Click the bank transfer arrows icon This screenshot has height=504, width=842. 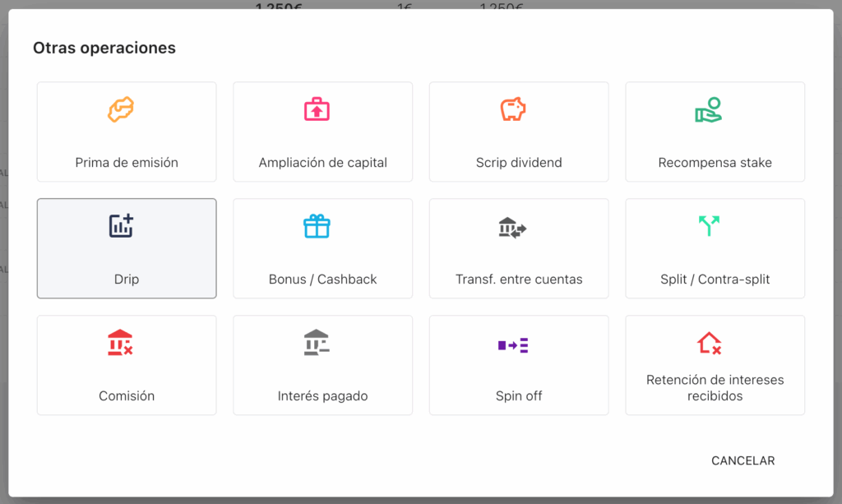pyautogui.click(x=512, y=228)
